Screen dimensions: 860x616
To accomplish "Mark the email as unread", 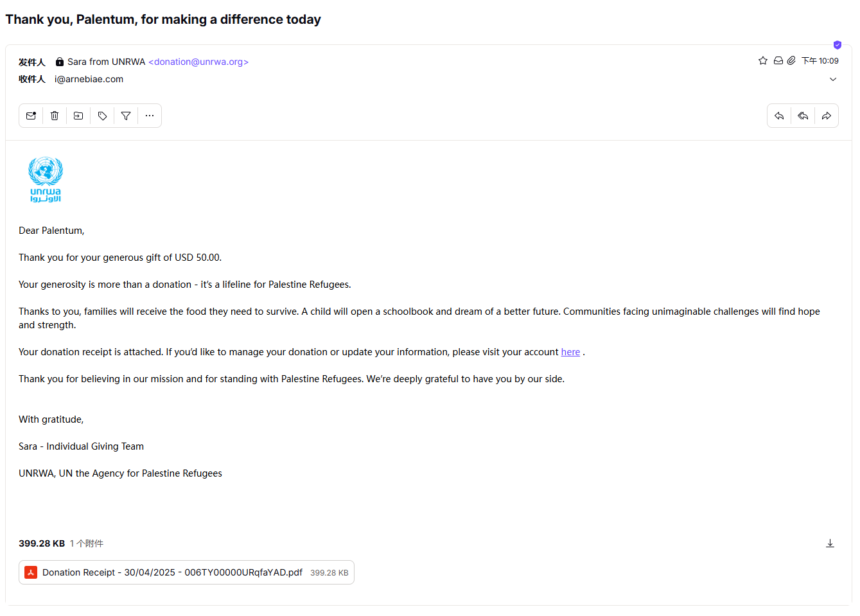I will 31,116.
